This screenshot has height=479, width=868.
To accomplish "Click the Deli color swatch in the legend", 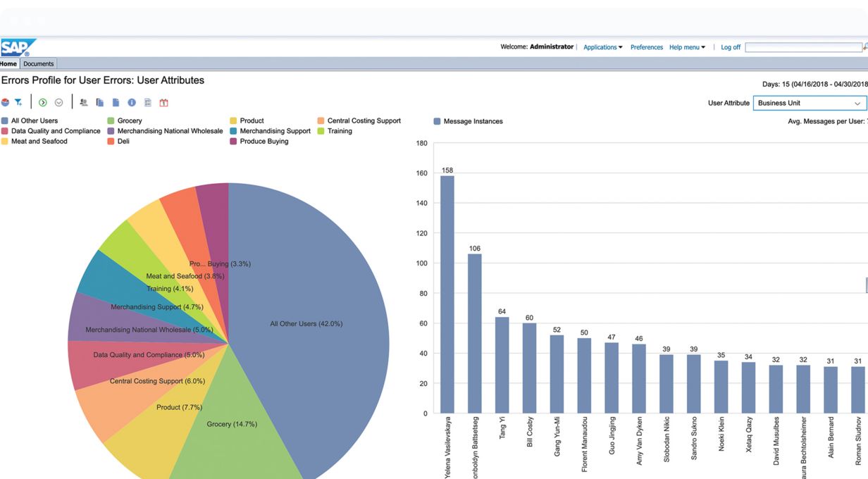I will click(x=111, y=142).
